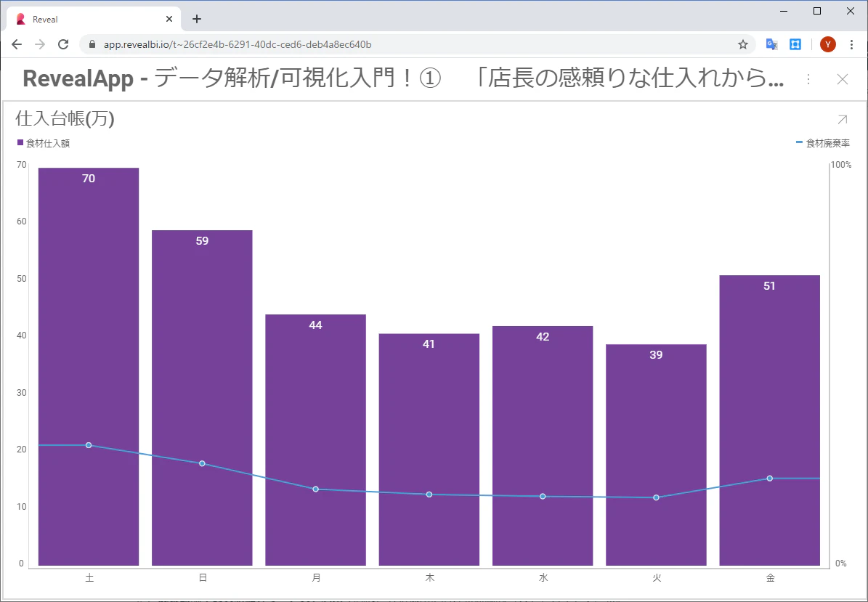
Task: Open the Google Translate extension
Action: (771, 44)
